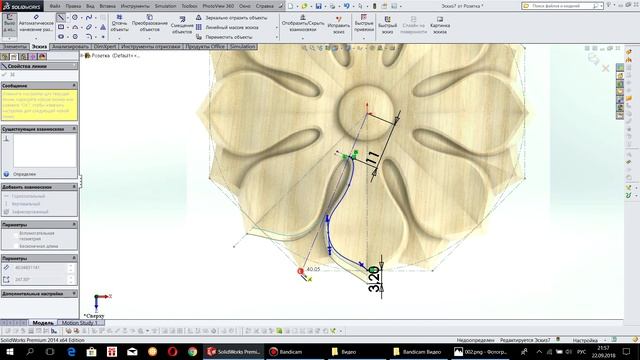Click the line length parameter field
The height and width of the screenshot is (360, 640).
[40, 268]
